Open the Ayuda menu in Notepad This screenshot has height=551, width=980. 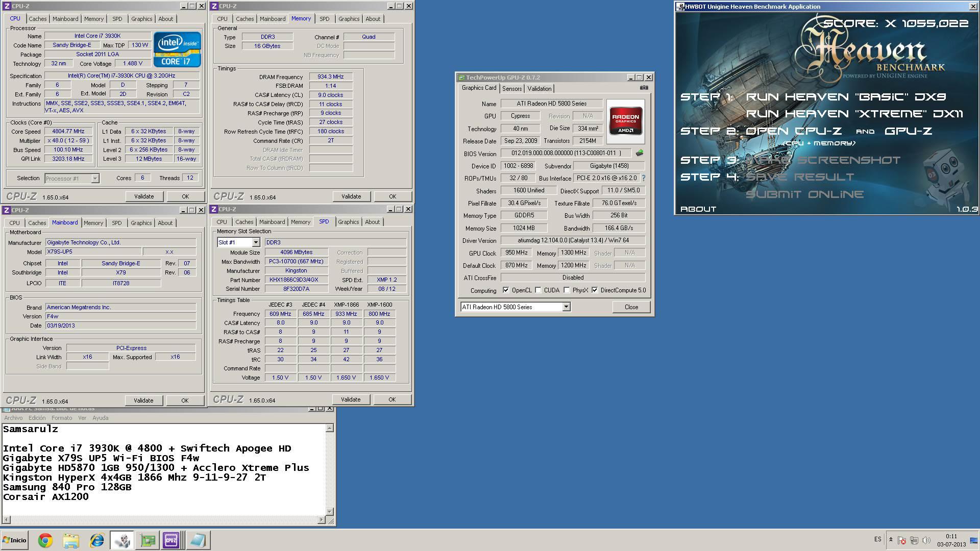click(x=100, y=418)
